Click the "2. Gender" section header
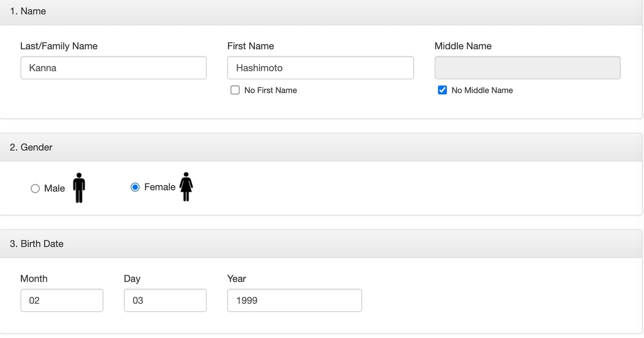 [31, 147]
